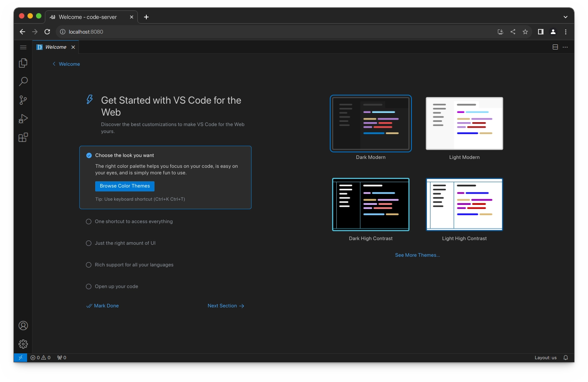The image size is (588, 382).
Task: Go back in browser history
Action: coord(22,32)
